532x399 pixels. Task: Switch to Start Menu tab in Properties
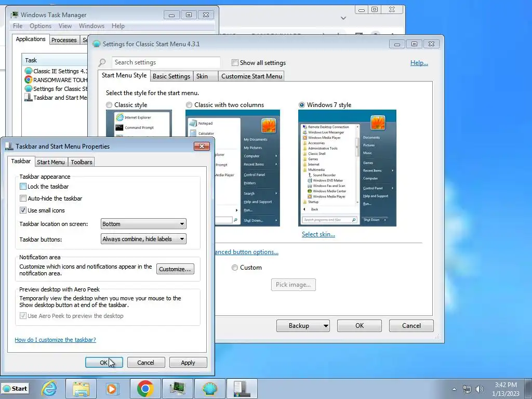51,162
